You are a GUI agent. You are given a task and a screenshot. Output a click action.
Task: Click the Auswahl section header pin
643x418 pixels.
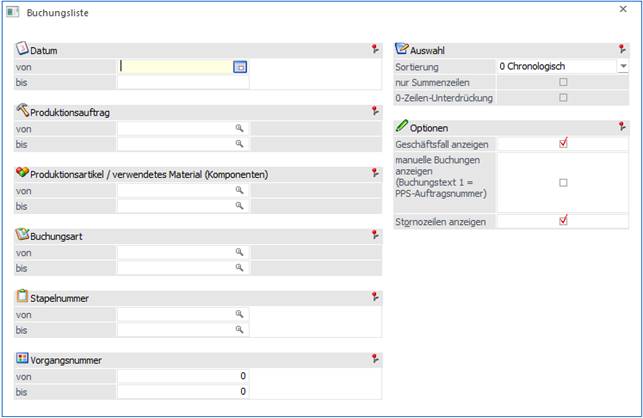[623, 49]
